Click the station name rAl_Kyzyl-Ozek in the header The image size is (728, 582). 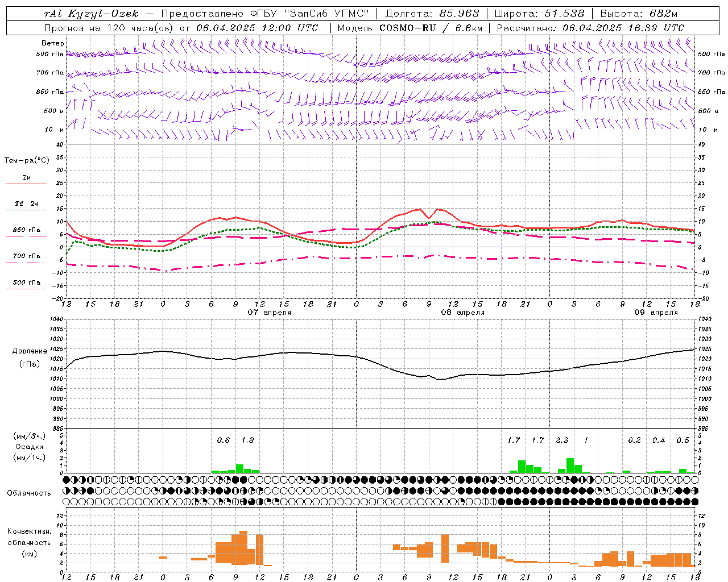pyautogui.click(x=92, y=14)
